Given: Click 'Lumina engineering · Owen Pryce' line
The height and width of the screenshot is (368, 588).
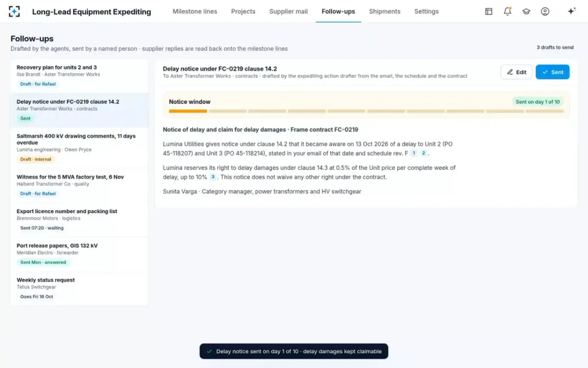Looking at the screenshot, I should 54,150.
